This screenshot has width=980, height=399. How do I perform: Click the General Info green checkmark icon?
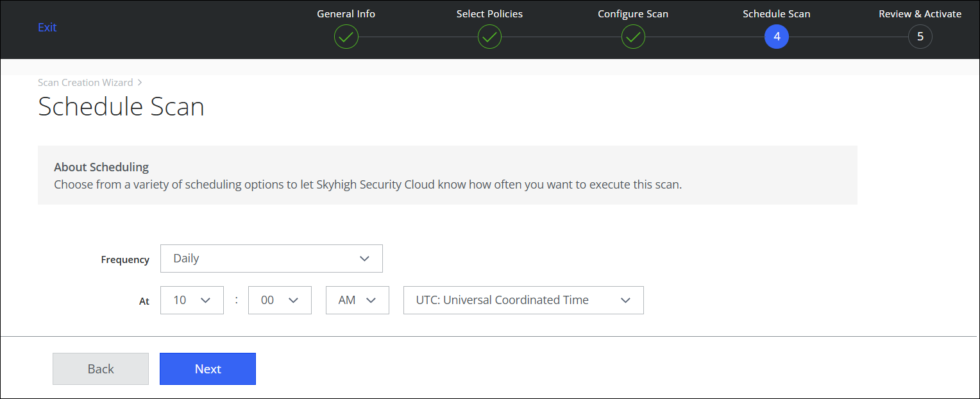coord(346,37)
